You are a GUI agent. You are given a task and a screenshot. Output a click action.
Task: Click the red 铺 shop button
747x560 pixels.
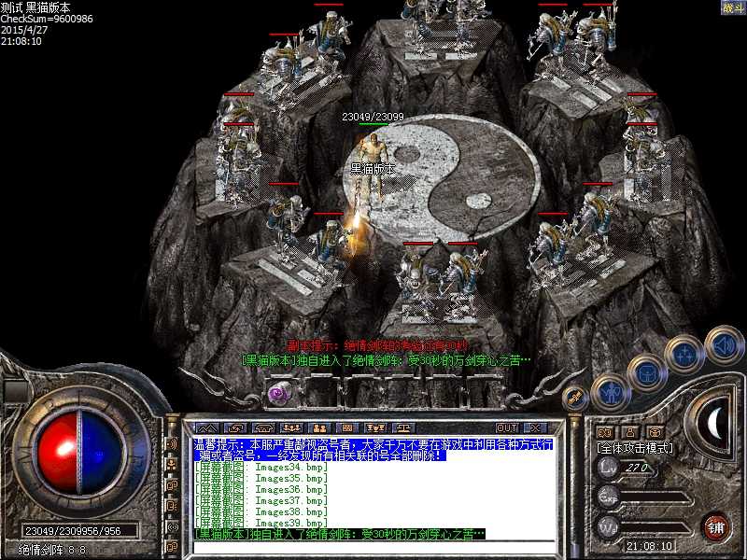(x=716, y=527)
